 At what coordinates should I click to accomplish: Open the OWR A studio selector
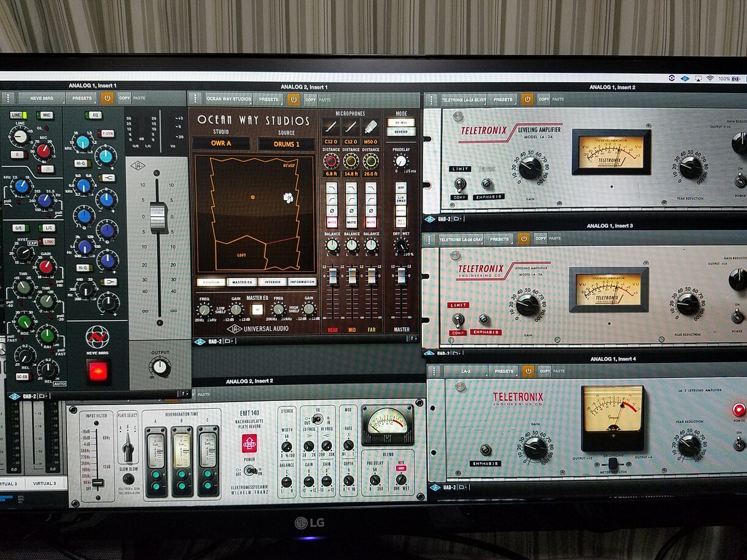(222, 144)
